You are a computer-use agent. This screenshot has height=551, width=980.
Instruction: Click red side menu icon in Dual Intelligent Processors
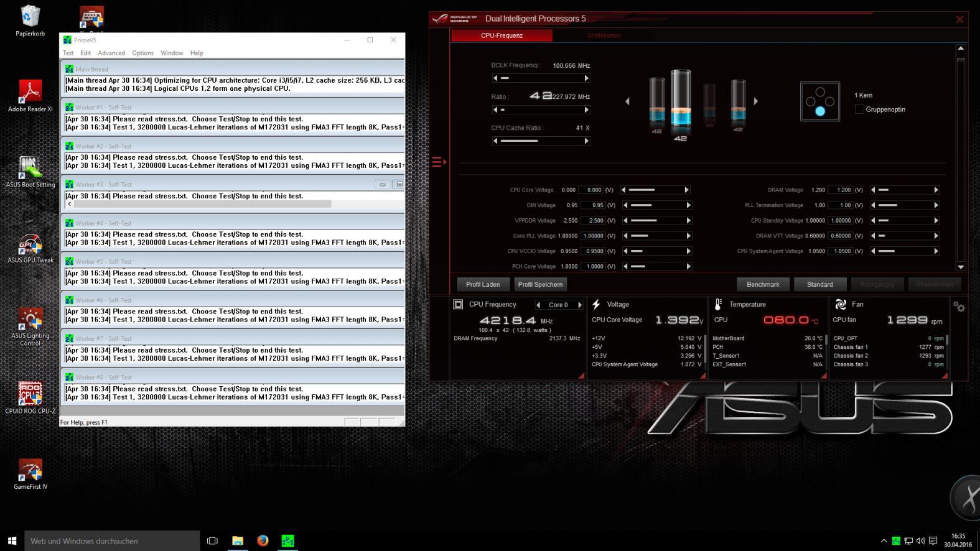[439, 162]
